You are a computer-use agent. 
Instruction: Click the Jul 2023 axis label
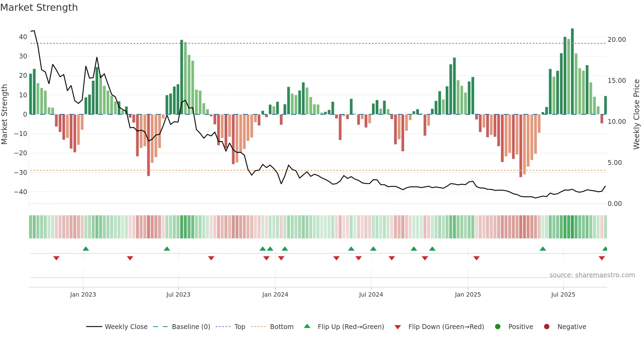click(178, 294)
